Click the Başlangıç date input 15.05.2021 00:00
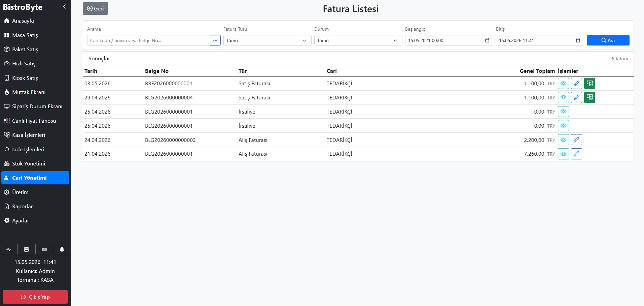The height and width of the screenshot is (306, 644). pyautogui.click(x=449, y=40)
